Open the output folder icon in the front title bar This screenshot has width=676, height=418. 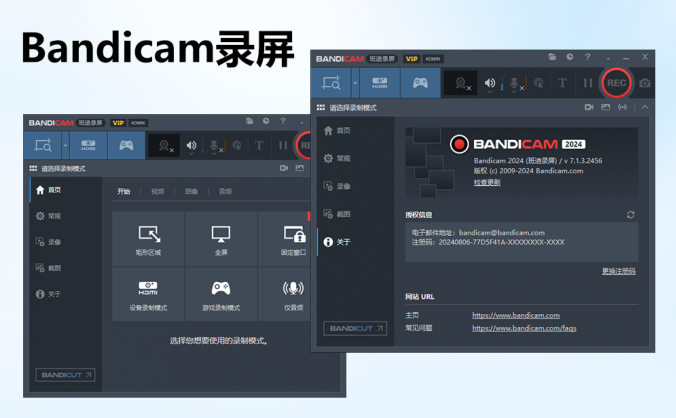(552, 56)
